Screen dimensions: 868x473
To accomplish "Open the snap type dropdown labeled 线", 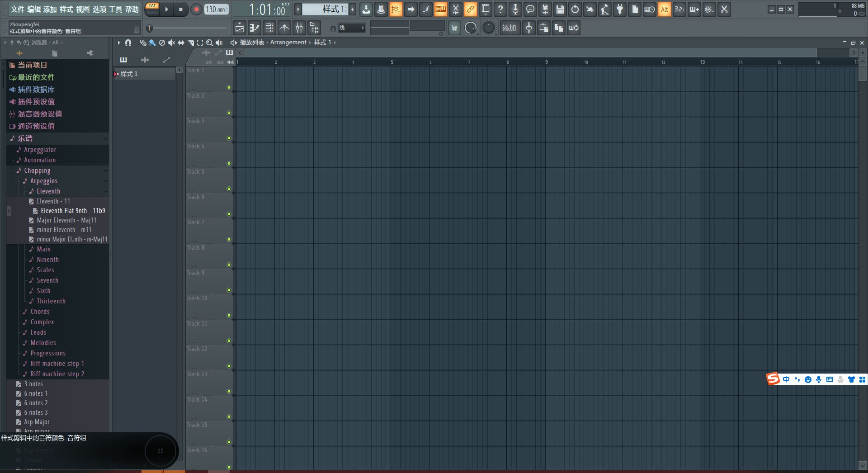I will (351, 28).
